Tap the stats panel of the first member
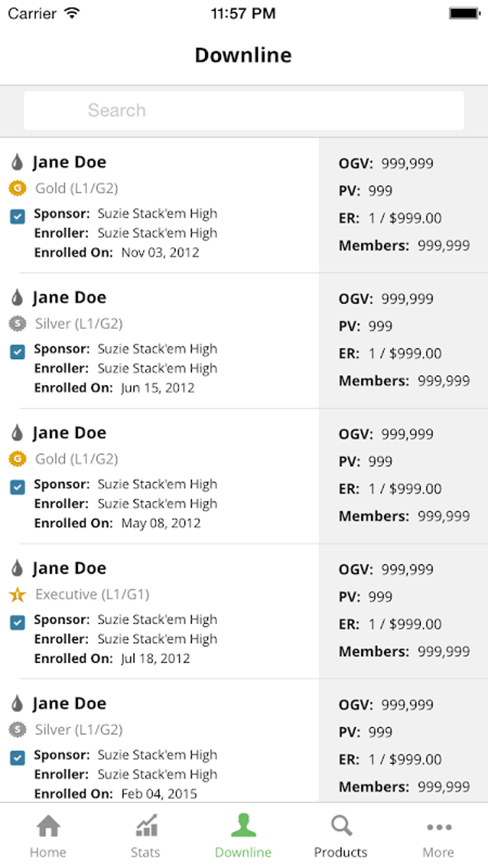The image size is (488, 868). (x=403, y=205)
